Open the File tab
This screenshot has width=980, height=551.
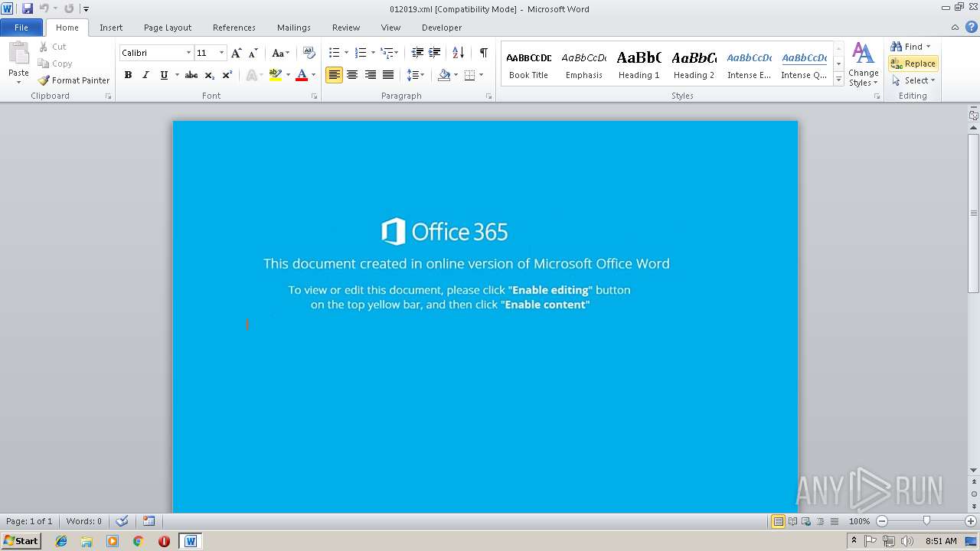tap(21, 28)
